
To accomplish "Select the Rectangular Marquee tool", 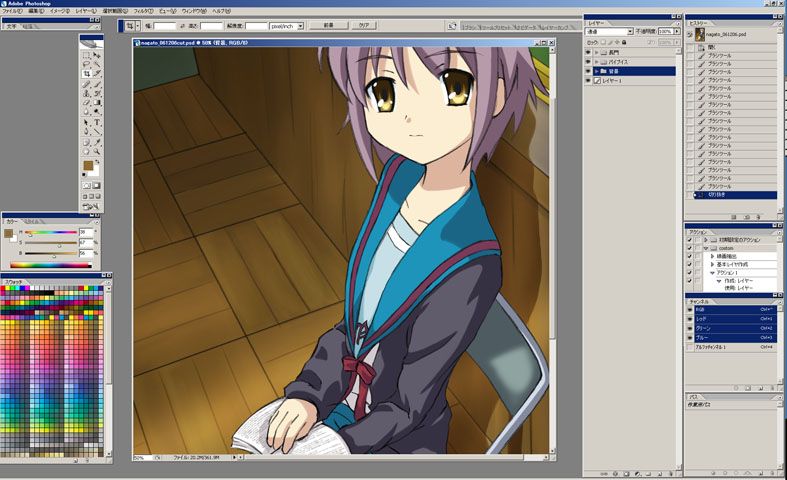I will pyautogui.click(x=86, y=55).
